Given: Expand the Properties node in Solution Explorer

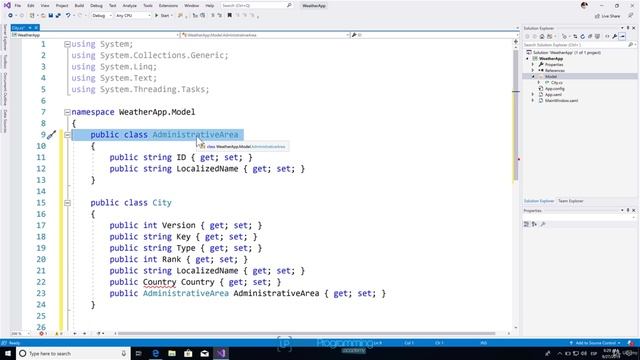Looking at the screenshot, I should click(x=533, y=64).
